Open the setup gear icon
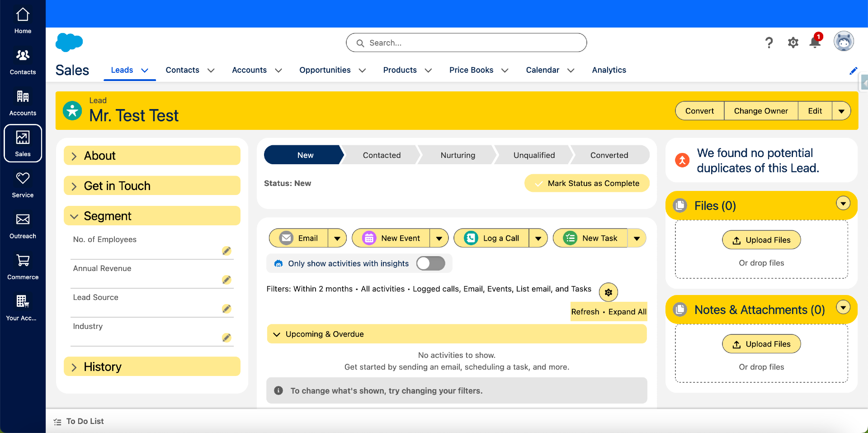868x433 pixels. point(793,43)
